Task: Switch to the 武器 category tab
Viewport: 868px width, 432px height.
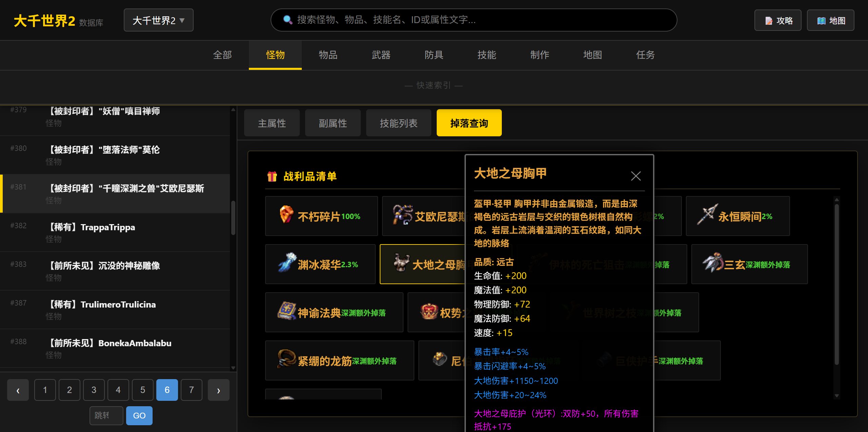Action: click(381, 55)
